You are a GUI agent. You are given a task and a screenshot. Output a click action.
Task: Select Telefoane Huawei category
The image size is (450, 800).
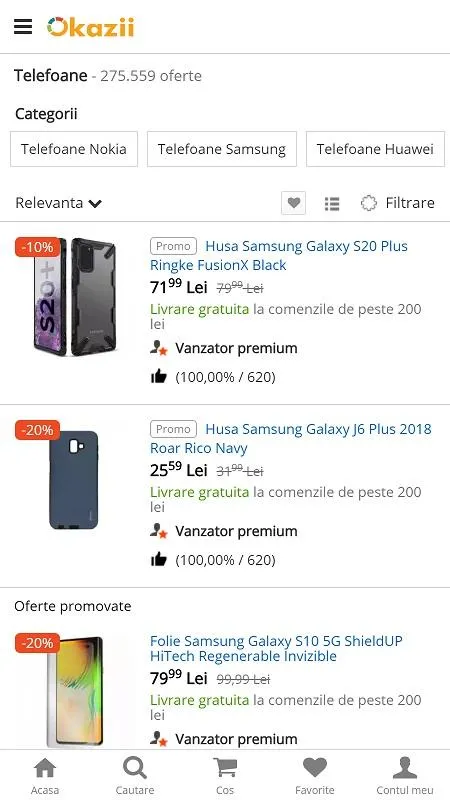[x=375, y=149]
